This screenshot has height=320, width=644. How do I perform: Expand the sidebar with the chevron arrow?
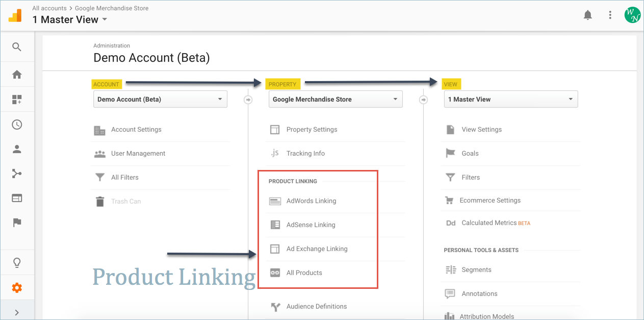(17, 312)
